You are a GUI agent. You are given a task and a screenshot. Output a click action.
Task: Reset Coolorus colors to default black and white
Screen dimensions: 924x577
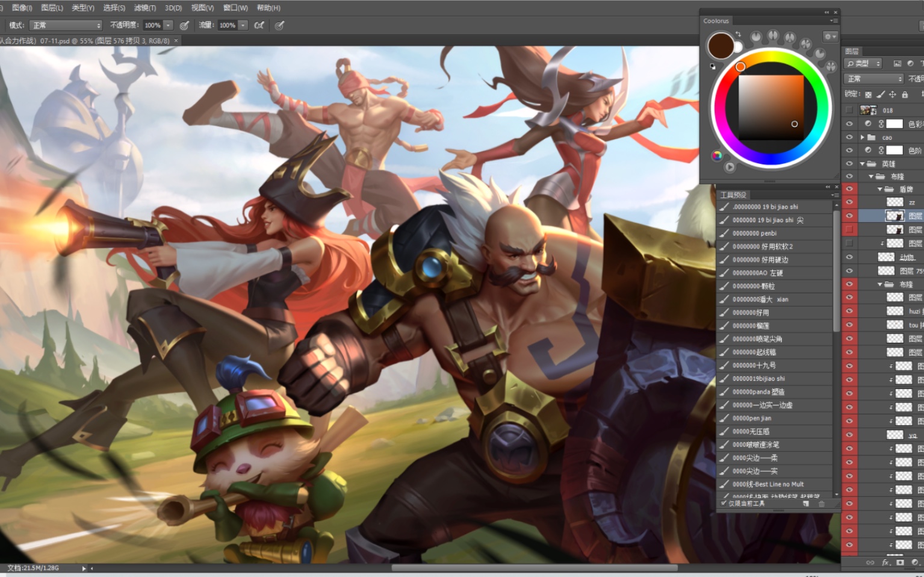[x=713, y=66]
